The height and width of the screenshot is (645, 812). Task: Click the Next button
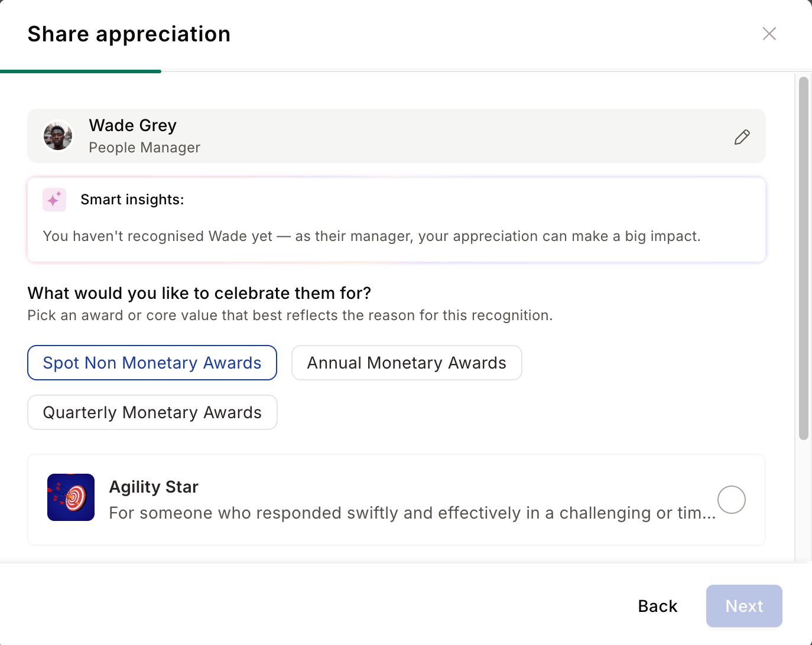click(x=744, y=606)
